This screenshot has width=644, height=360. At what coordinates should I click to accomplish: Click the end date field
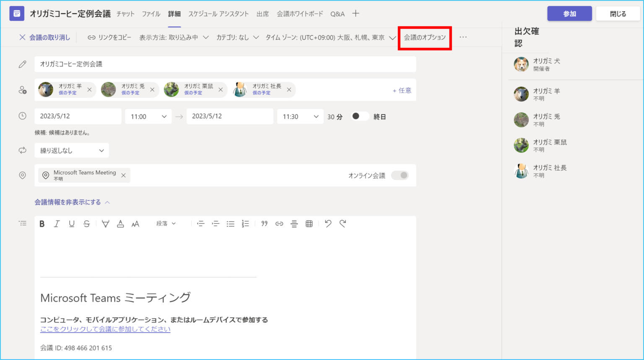pos(230,117)
